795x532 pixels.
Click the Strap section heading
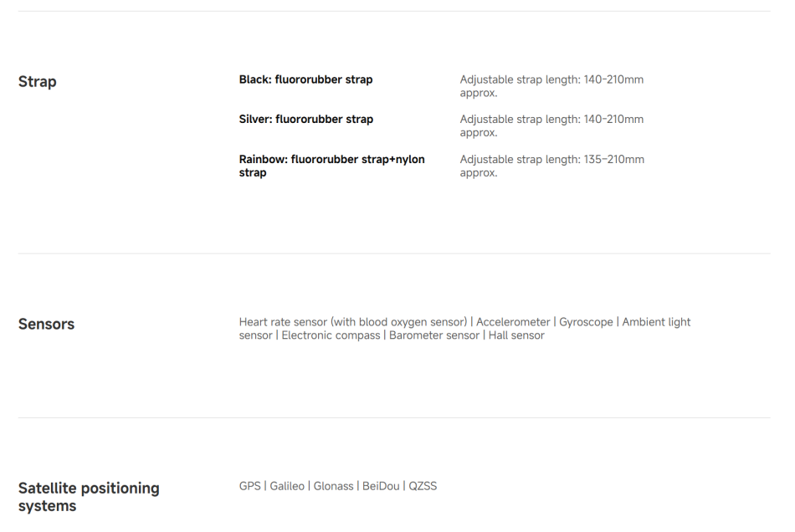38,82
